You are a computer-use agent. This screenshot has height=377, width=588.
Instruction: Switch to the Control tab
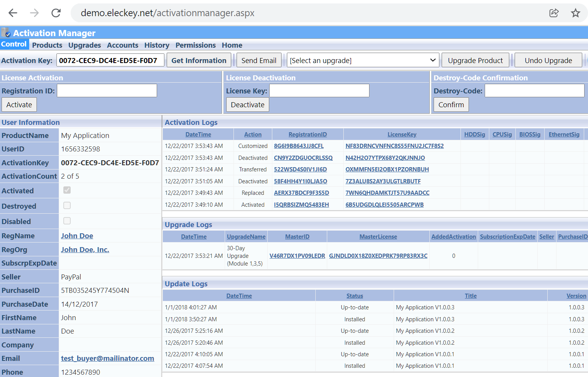[x=14, y=44]
